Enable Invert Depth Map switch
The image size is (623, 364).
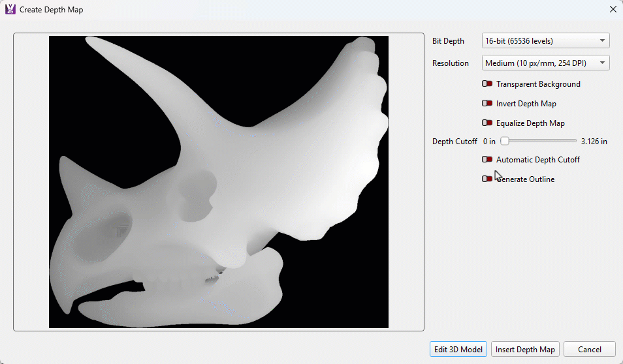487,103
